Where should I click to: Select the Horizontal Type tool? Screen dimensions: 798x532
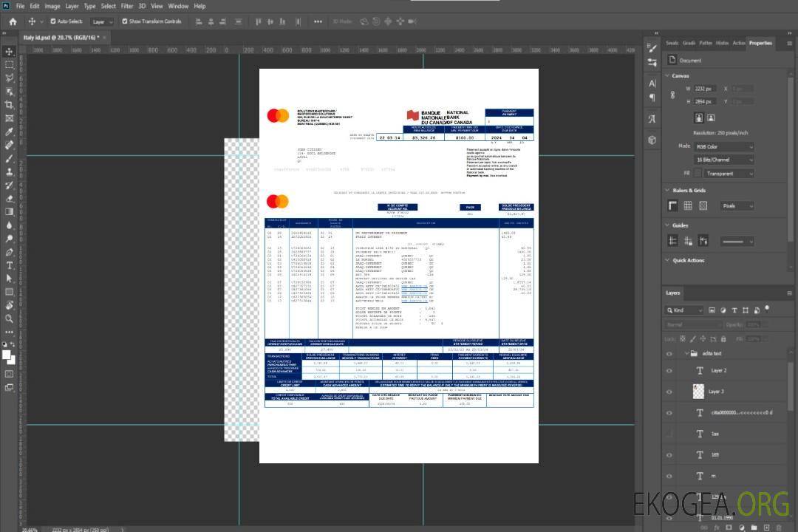(9, 265)
